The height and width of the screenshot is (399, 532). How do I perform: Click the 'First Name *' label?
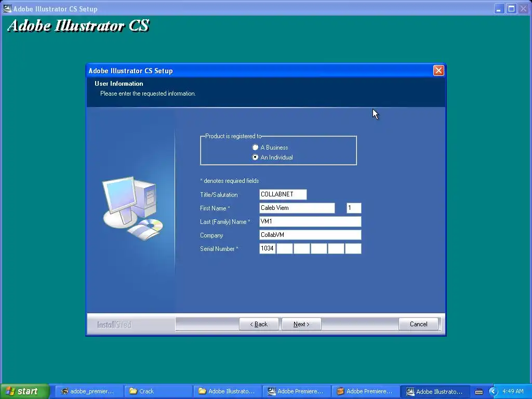(x=215, y=208)
